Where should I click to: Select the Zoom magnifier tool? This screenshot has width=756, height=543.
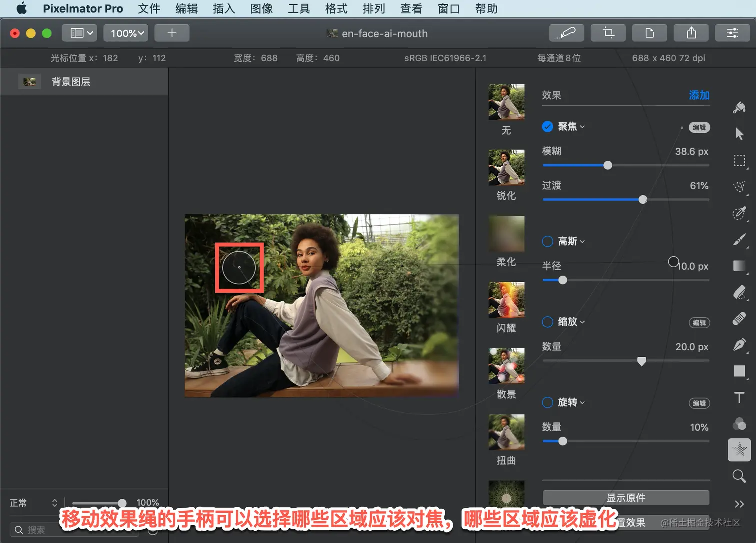click(739, 476)
